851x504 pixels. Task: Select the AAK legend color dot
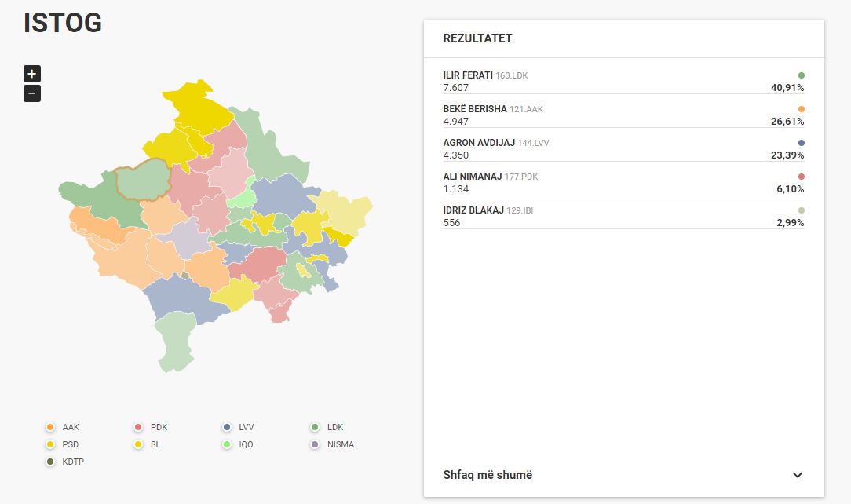pyautogui.click(x=50, y=427)
